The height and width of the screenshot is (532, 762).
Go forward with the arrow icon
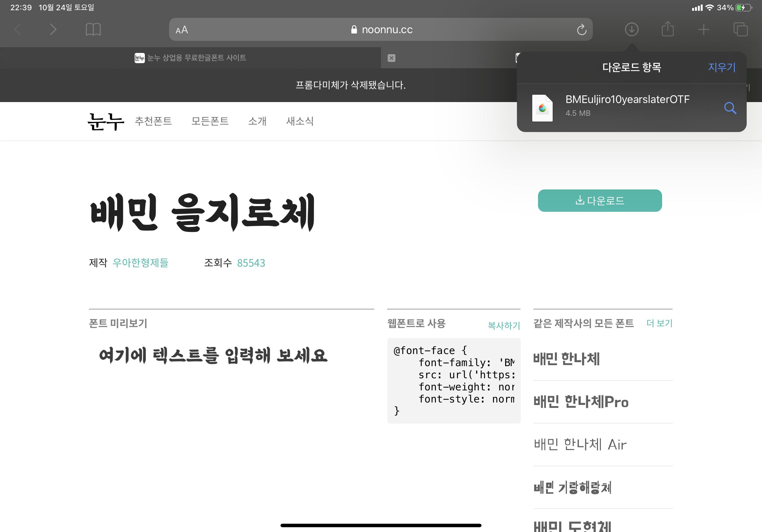click(53, 30)
